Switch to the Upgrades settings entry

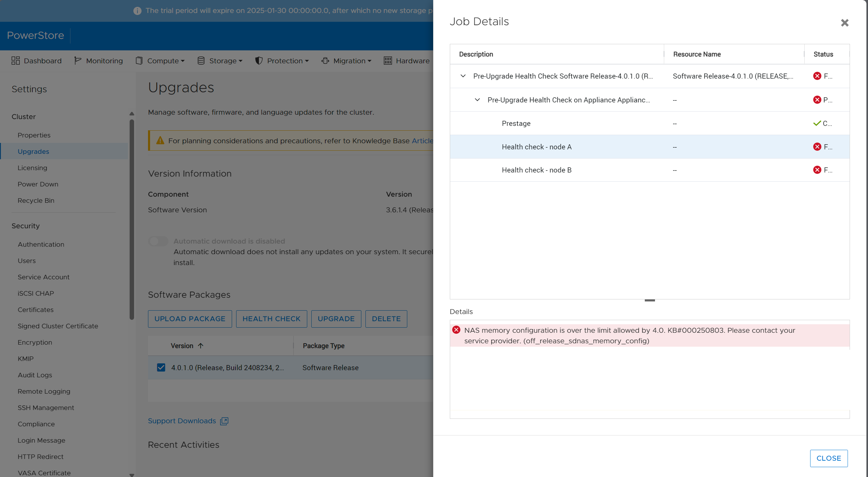pos(33,151)
